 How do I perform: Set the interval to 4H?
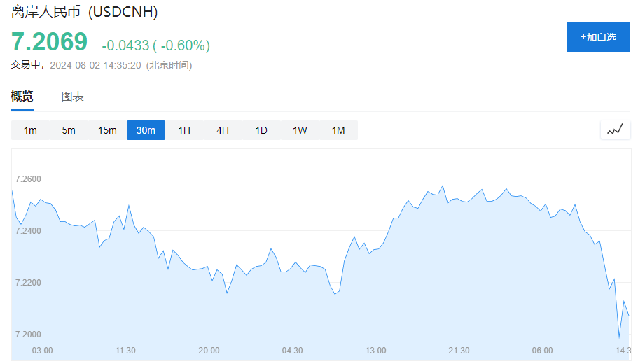223,130
